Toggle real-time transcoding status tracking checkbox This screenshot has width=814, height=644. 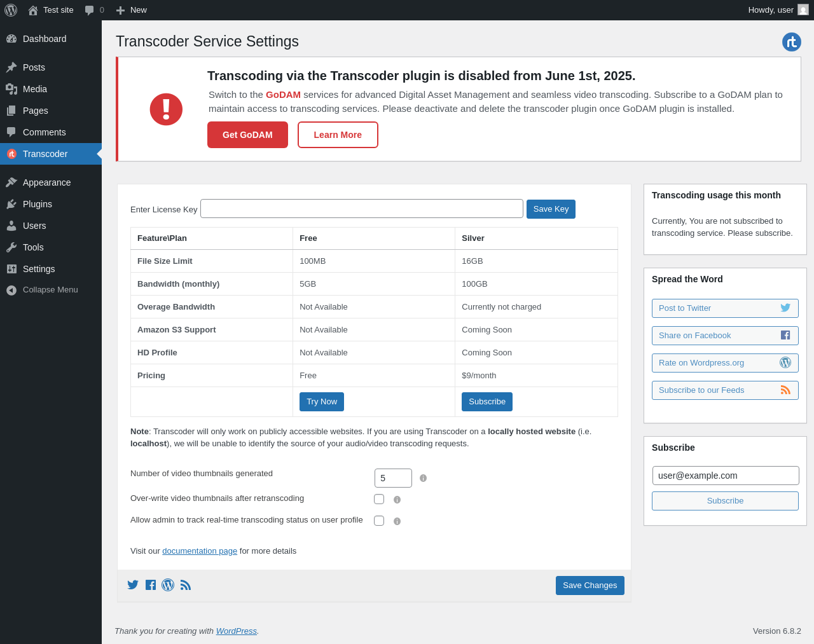(x=379, y=521)
